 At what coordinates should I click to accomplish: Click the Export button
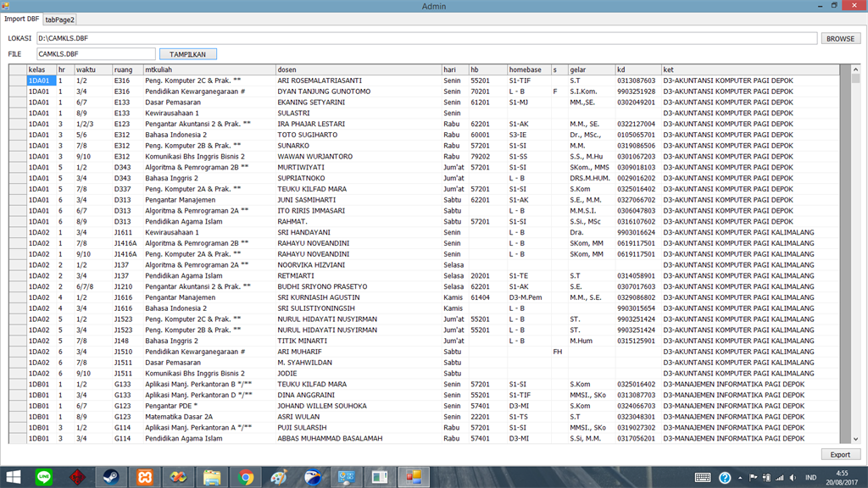point(840,454)
